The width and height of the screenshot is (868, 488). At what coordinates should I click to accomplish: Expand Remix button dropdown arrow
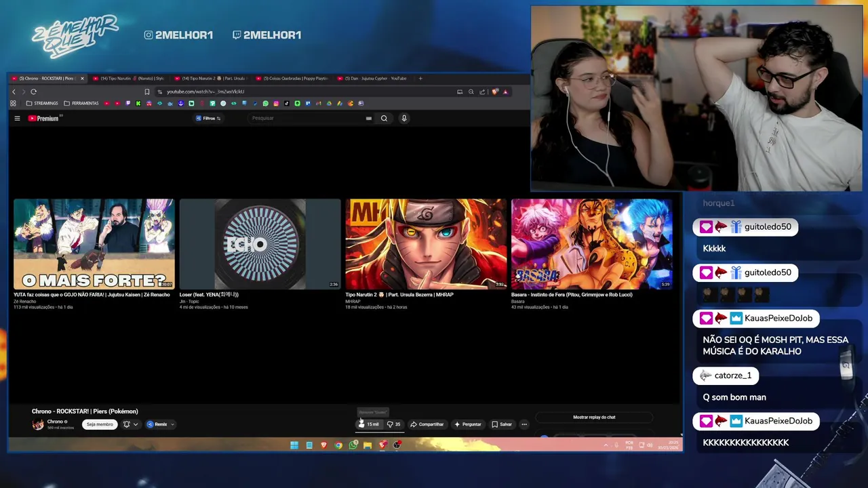pyautogui.click(x=172, y=424)
